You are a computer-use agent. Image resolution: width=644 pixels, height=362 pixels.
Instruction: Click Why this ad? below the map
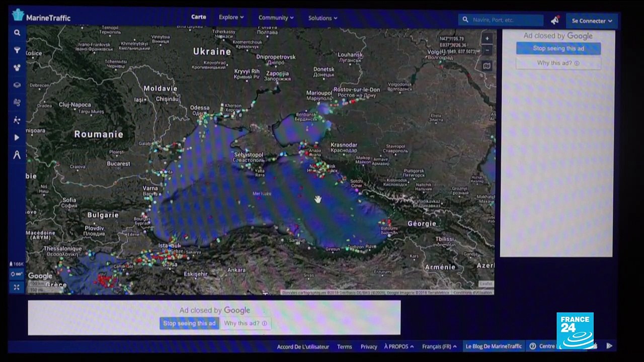coord(246,323)
